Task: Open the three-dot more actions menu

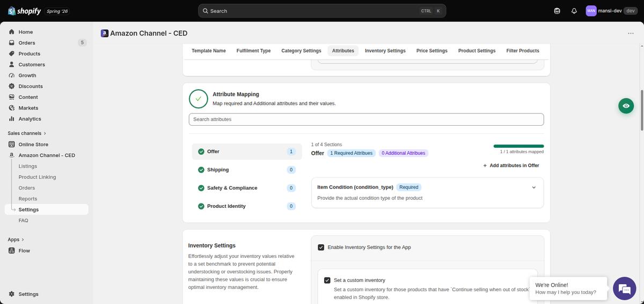Action: pyautogui.click(x=631, y=33)
